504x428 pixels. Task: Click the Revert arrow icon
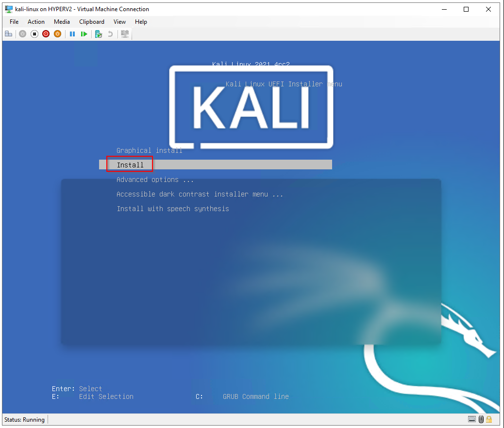coord(110,34)
